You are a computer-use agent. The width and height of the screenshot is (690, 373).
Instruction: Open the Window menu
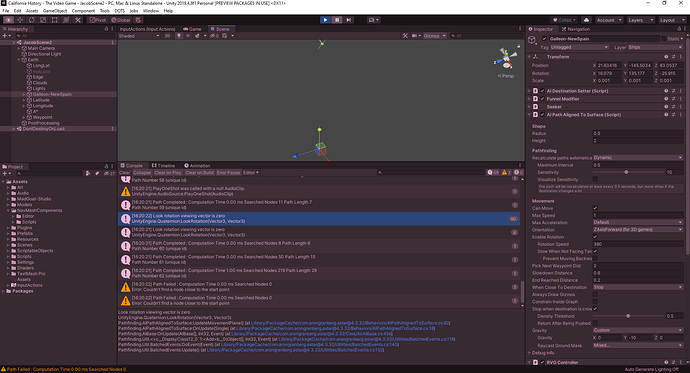click(x=150, y=11)
